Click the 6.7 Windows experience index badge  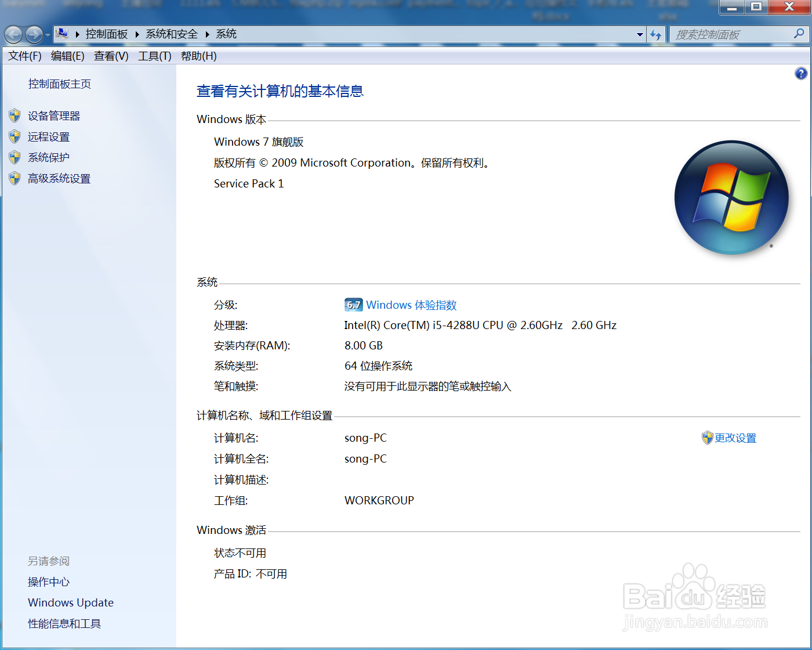tap(353, 304)
